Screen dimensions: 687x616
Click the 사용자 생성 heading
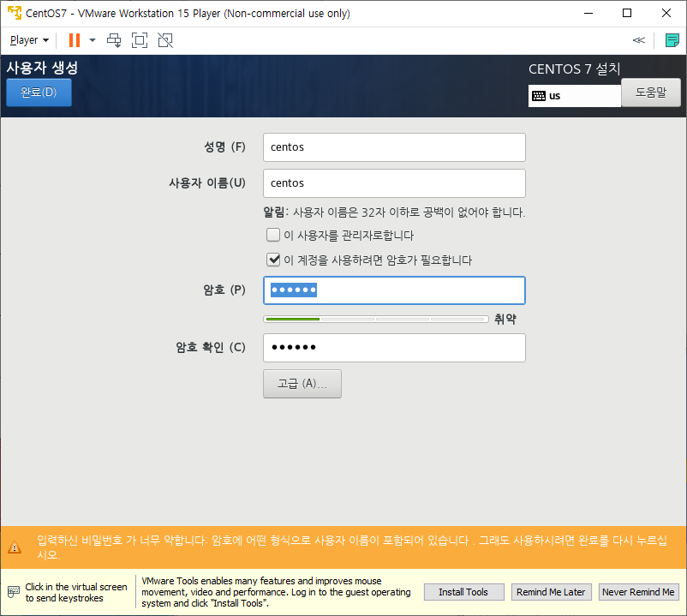42,68
